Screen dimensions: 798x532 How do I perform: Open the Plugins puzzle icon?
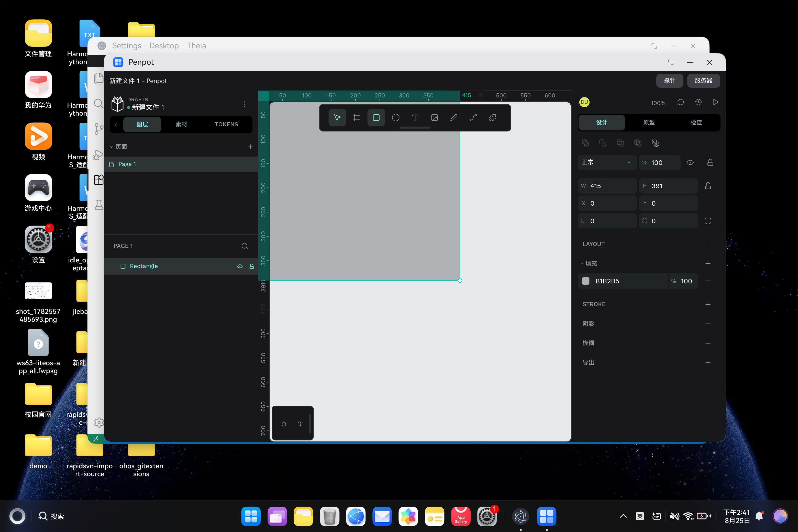493,118
